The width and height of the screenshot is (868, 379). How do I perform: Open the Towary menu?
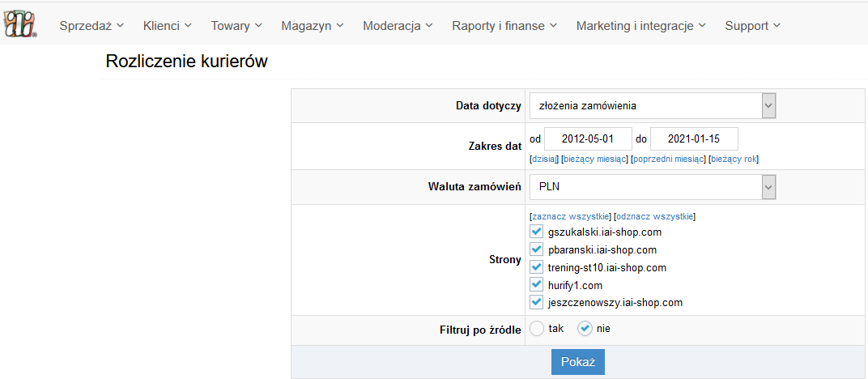click(236, 25)
